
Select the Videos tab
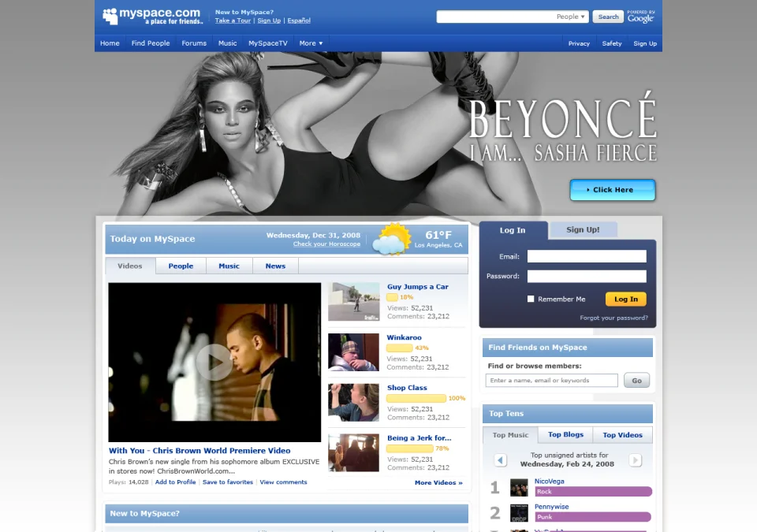130,266
